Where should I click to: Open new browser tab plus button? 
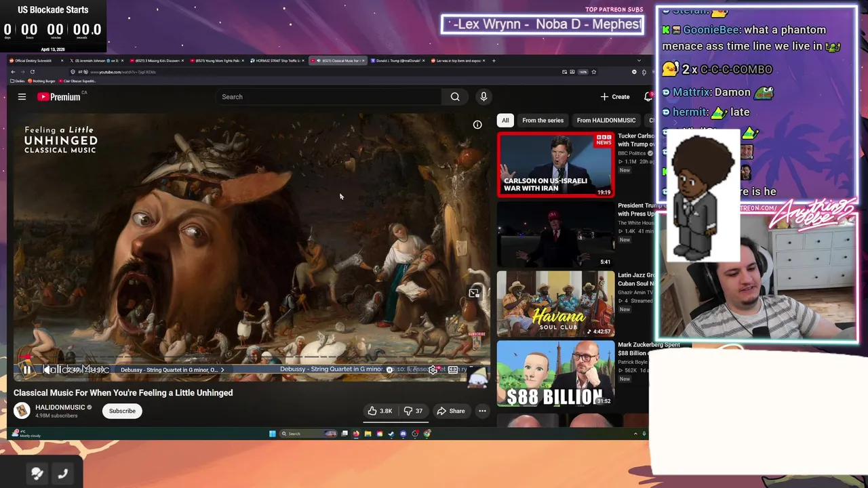coord(494,60)
